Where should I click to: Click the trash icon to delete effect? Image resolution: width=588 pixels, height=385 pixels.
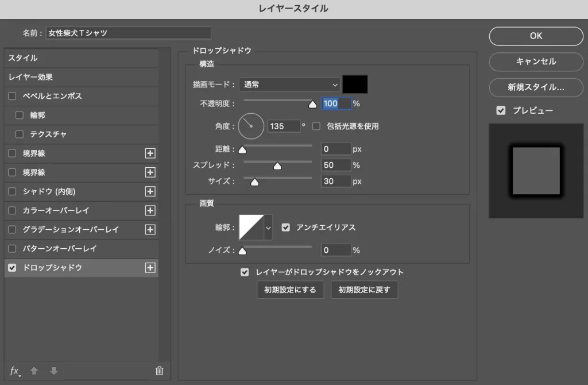(160, 371)
